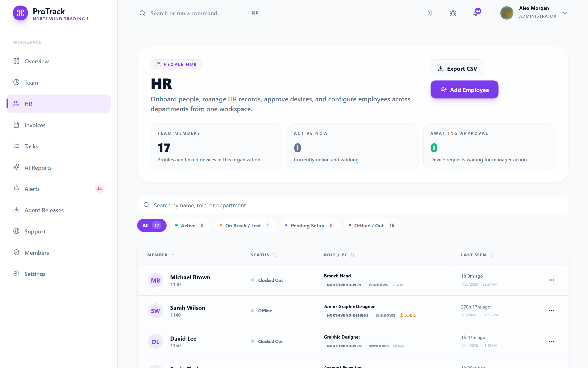This screenshot has width=588, height=368.
Task: Click the Alerts bell icon in sidebar
Action: [x=16, y=189]
